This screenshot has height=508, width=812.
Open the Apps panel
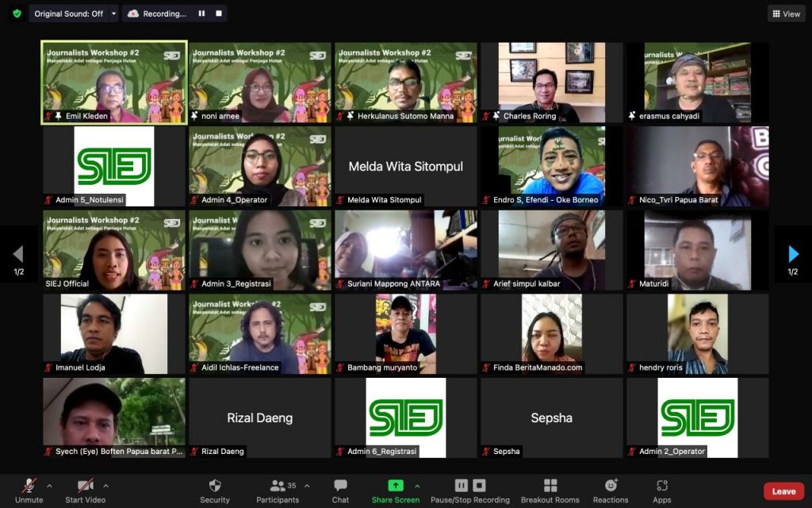662,491
